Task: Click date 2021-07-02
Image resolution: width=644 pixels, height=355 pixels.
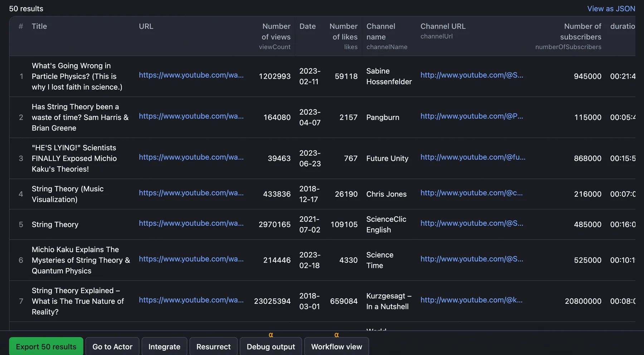Action: coord(310,225)
